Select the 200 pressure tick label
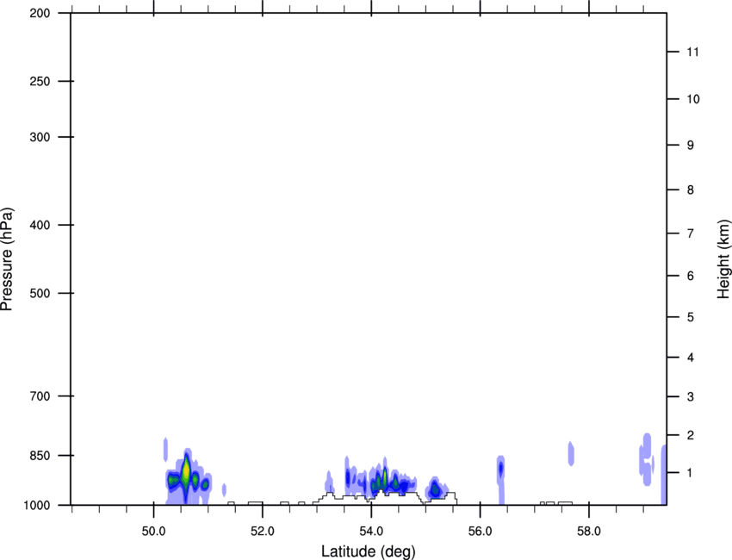732x560 pixels. 40,13
